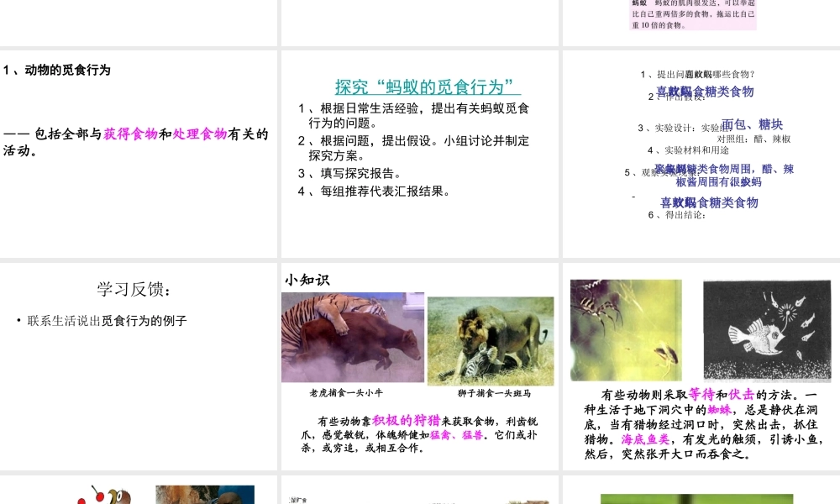Select the tiger hunting calf photo

[x=353, y=338]
